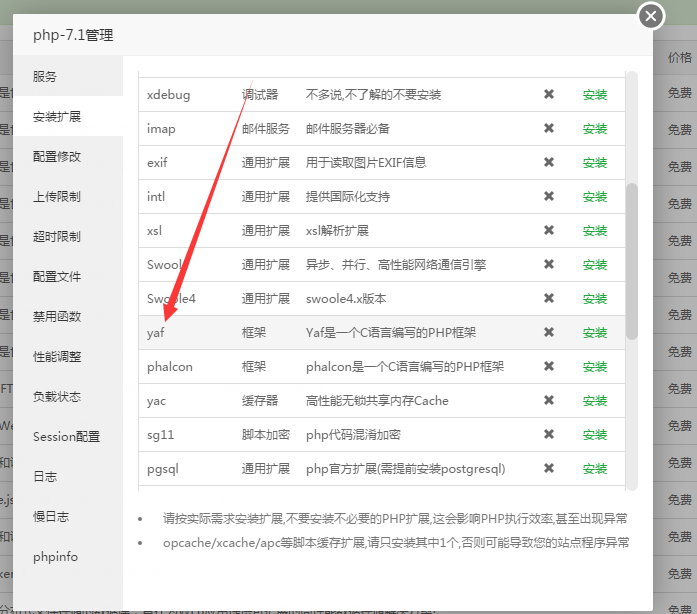Click the X status icon for yaf
697x614 pixels.
click(x=548, y=333)
